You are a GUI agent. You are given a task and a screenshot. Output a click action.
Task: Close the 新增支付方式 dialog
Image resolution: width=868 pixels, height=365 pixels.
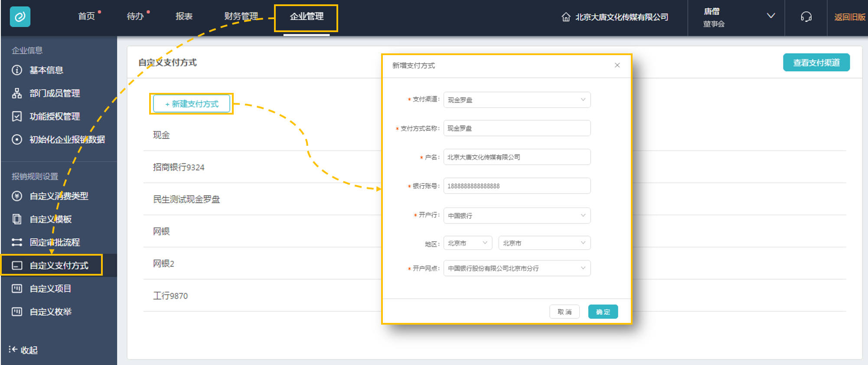tap(617, 65)
